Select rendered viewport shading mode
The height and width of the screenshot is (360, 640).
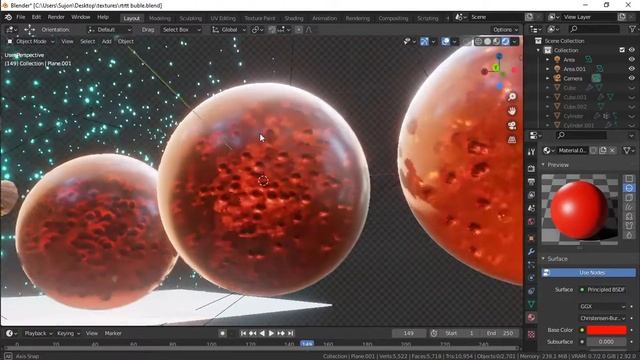point(505,41)
